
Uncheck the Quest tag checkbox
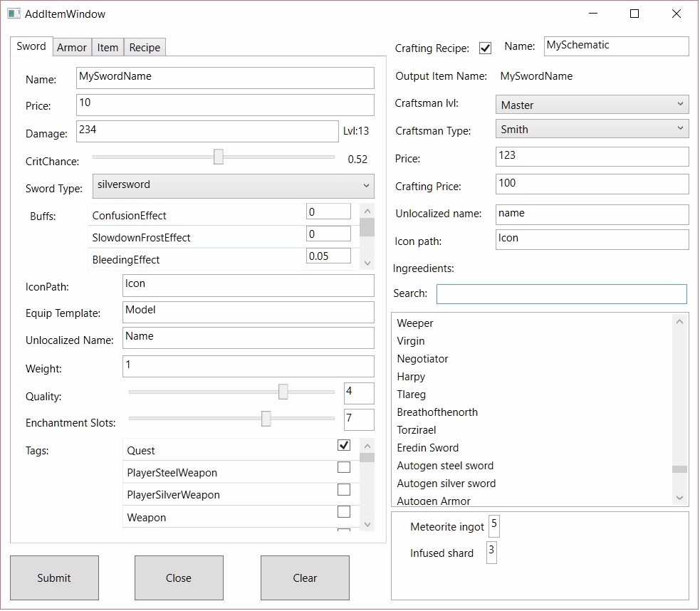(344, 445)
